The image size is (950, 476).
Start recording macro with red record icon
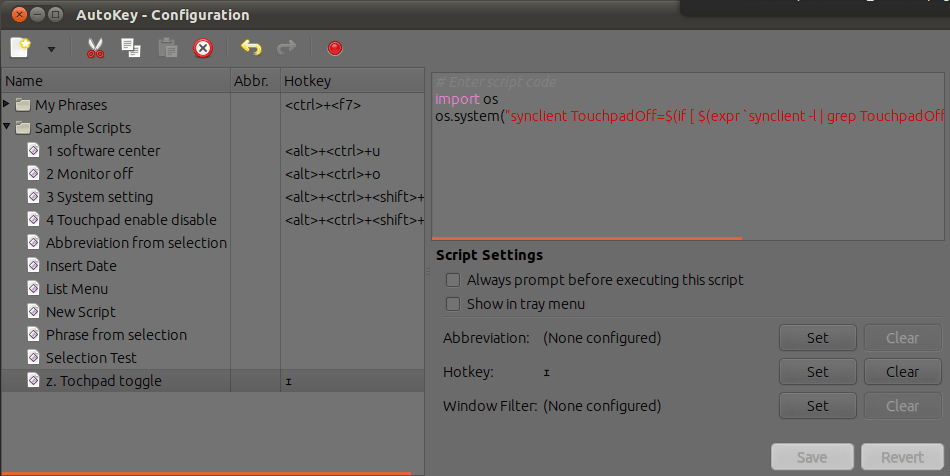[335, 48]
